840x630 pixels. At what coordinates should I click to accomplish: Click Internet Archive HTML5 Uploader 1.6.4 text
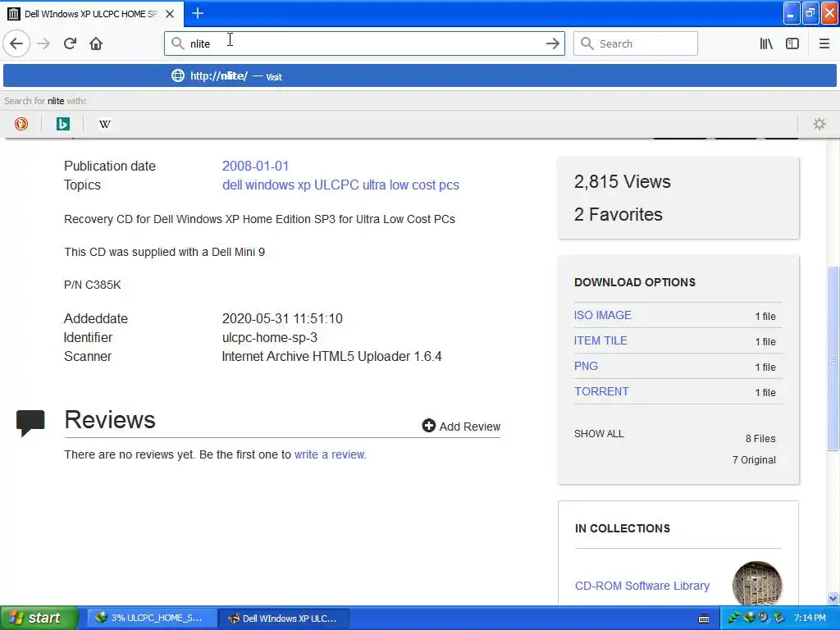[x=331, y=356]
